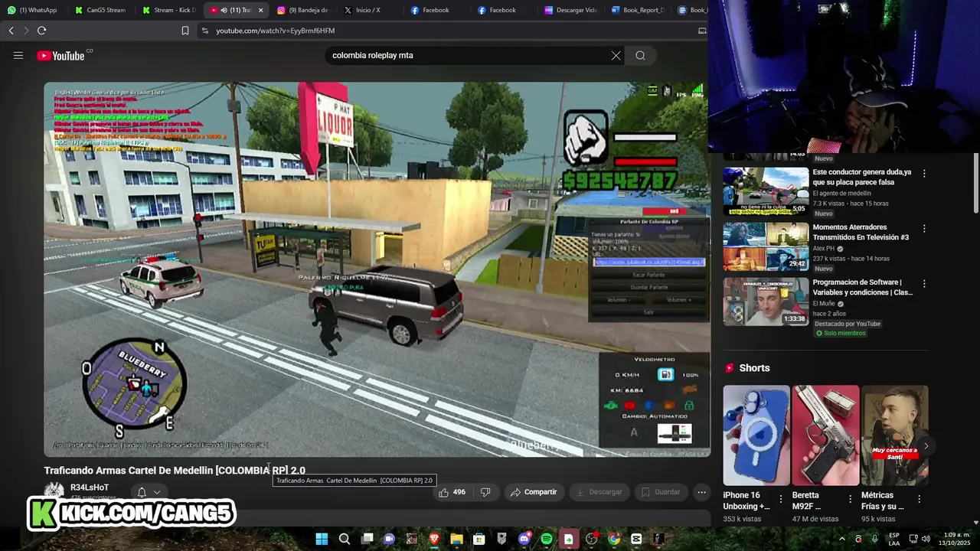Open the Métricas Frías short thumbnail
This screenshot has width=980, height=551.
click(x=894, y=435)
